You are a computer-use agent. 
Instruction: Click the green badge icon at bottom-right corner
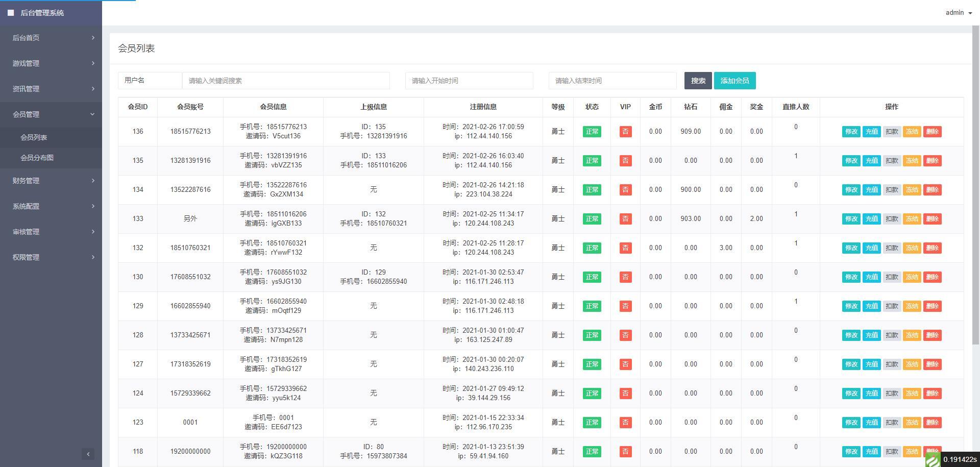(x=933, y=459)
